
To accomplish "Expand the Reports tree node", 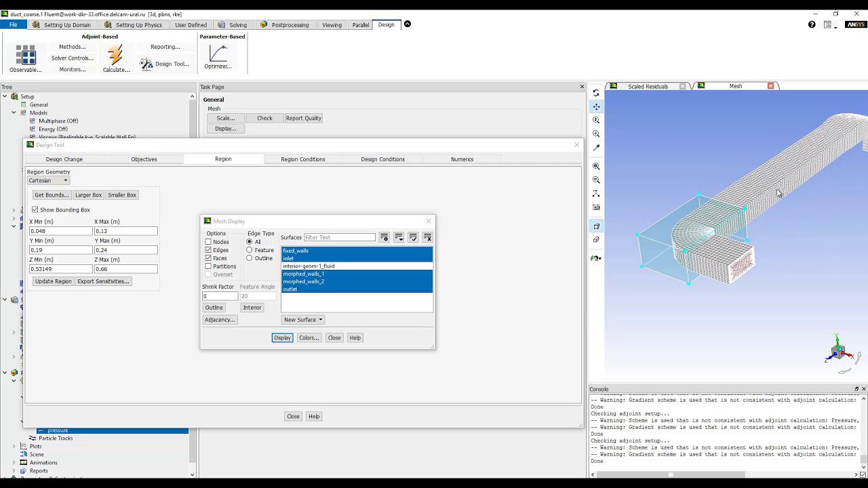I will coord(14,470).
